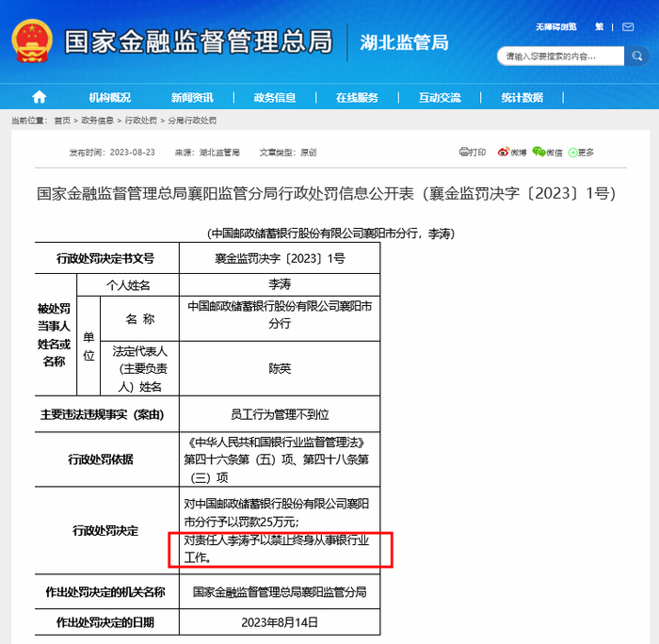Image resolution: width=659 pixels, height=644 pixels.
Task: Open 无障碍浏览 accessibility browsing
Action: (555, 27)
